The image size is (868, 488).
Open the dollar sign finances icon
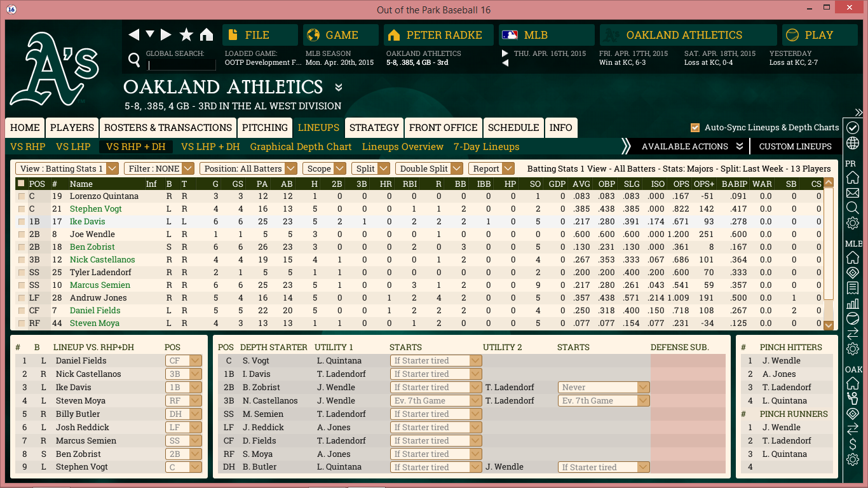853,444
